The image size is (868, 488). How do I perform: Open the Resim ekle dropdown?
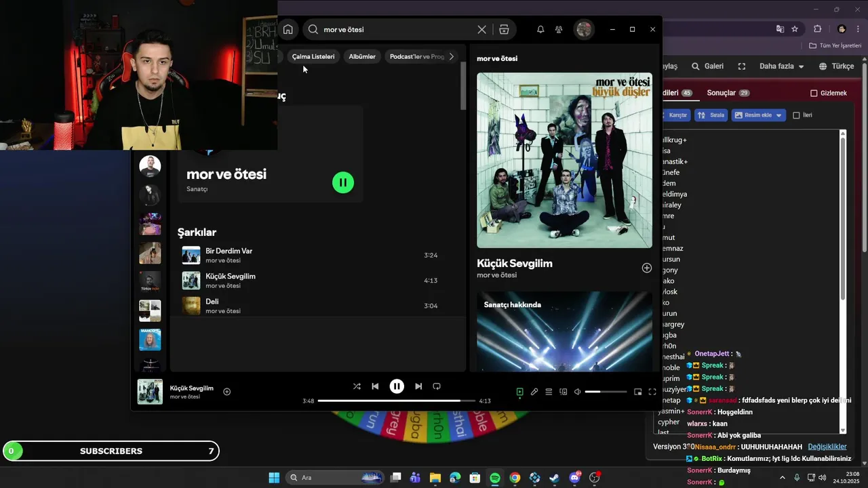(x=758, y=115)
